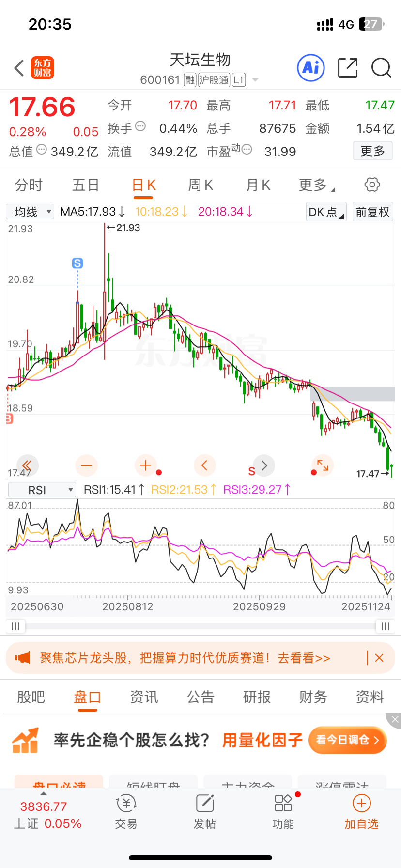This screenshot has height=868, width=401.
Task: Move chart right with arrow icon
Action: click(x=264, y=466)
